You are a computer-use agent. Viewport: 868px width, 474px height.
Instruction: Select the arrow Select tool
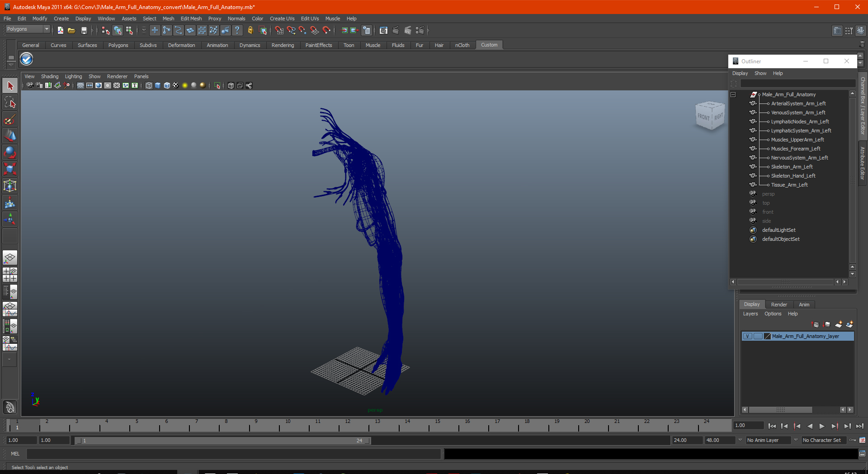pyautogui.click(x=10, y=86)
